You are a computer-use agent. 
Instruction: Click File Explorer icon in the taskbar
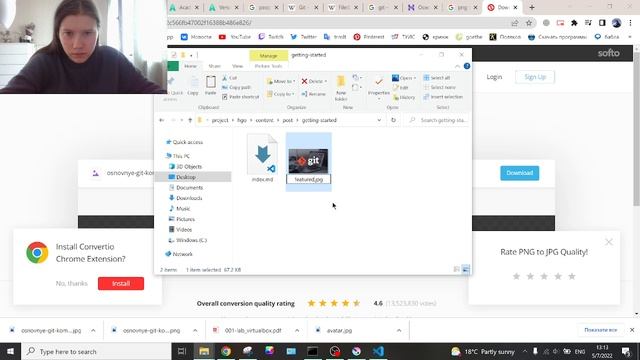tap(204, 351)
